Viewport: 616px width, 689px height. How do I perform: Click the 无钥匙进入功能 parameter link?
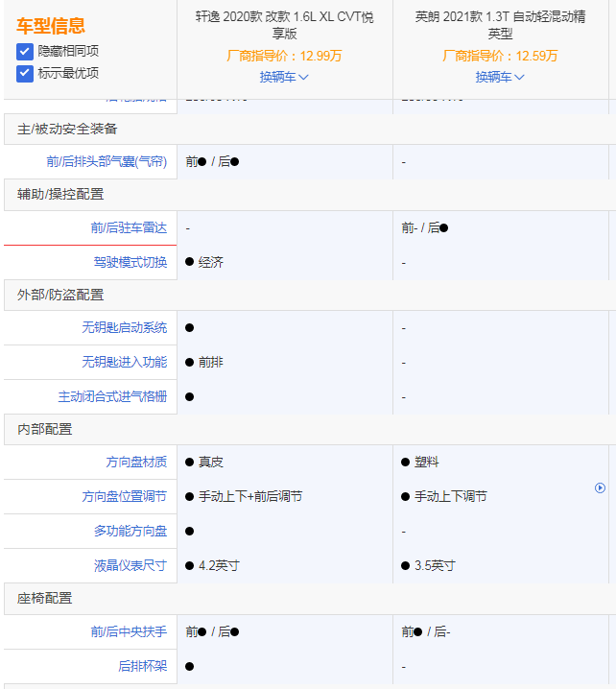(x=124, y=362)
